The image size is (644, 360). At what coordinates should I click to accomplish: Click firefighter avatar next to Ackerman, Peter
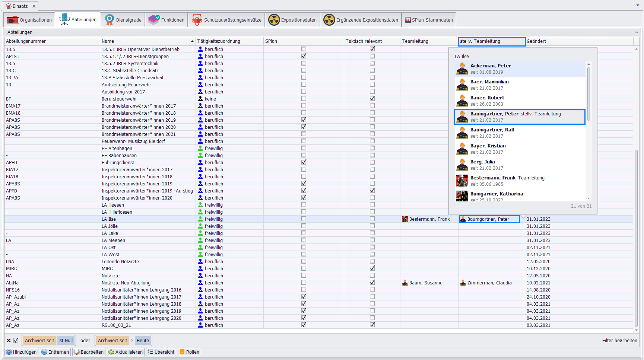click(462, 69)
